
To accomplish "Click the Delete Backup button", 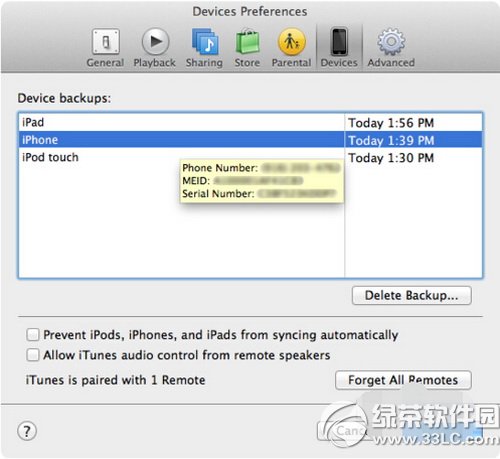I will (x=412, y=295).
